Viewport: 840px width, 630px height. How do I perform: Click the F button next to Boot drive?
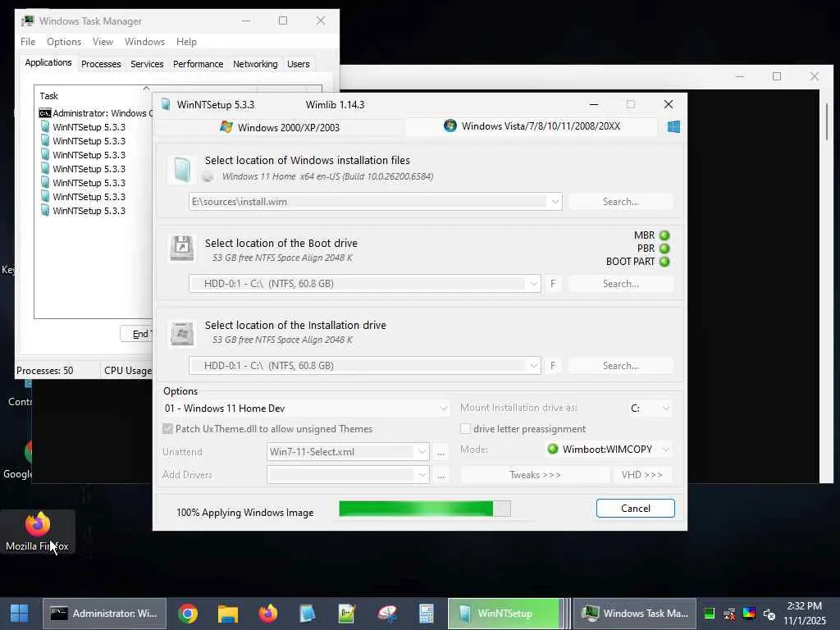[x=553, y=284]
